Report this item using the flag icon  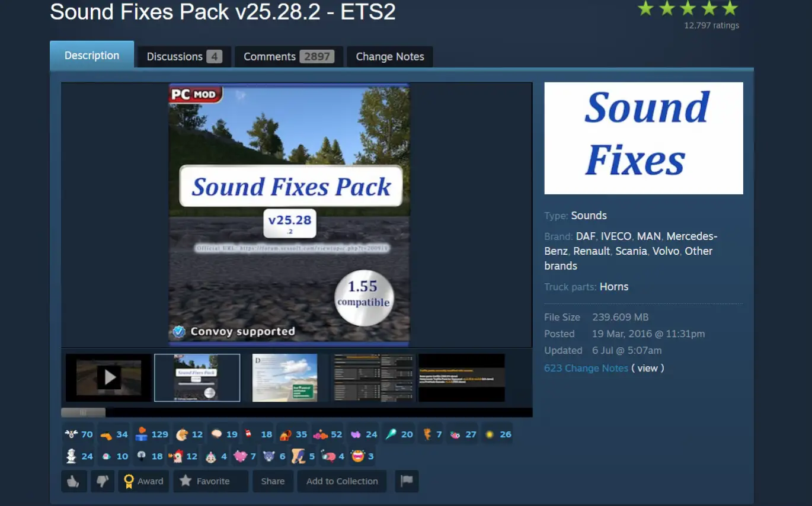[406, 481]
